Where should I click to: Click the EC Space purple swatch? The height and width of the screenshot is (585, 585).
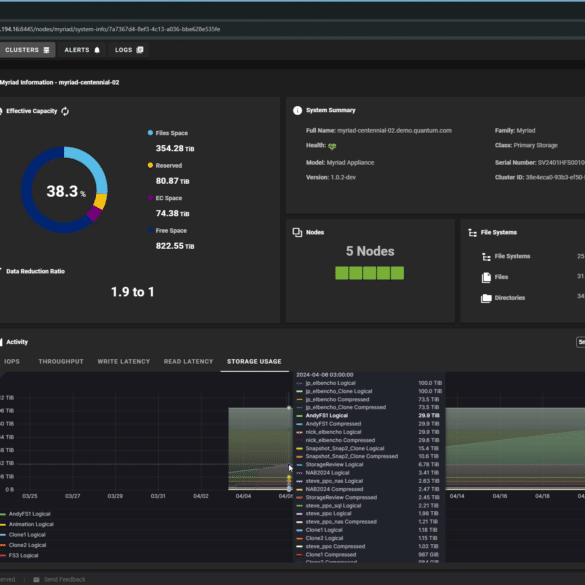click(150, 198)
